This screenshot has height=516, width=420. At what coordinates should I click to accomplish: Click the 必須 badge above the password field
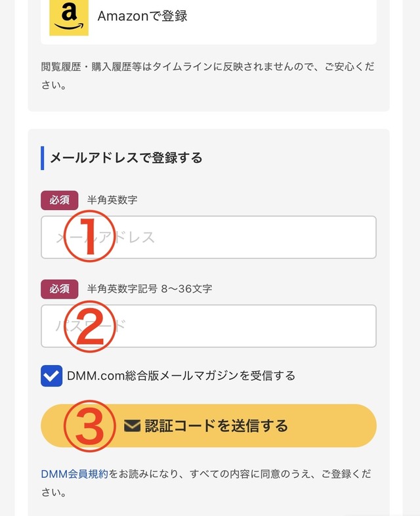[59, 288]
